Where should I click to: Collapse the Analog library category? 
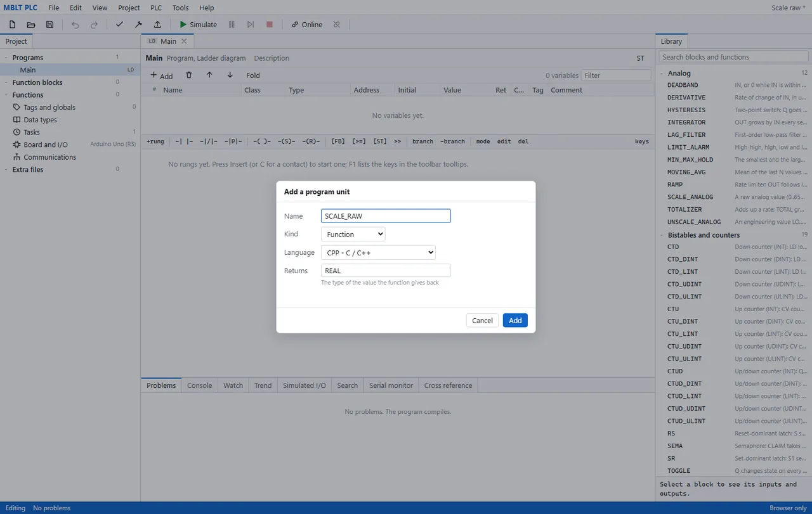coord(662,74)
